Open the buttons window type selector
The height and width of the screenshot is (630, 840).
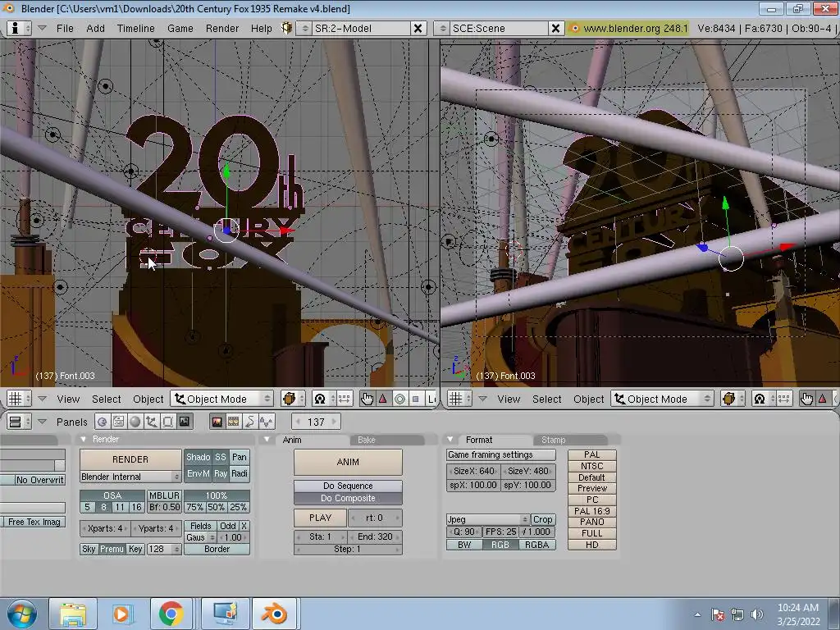tap(19, 422)
